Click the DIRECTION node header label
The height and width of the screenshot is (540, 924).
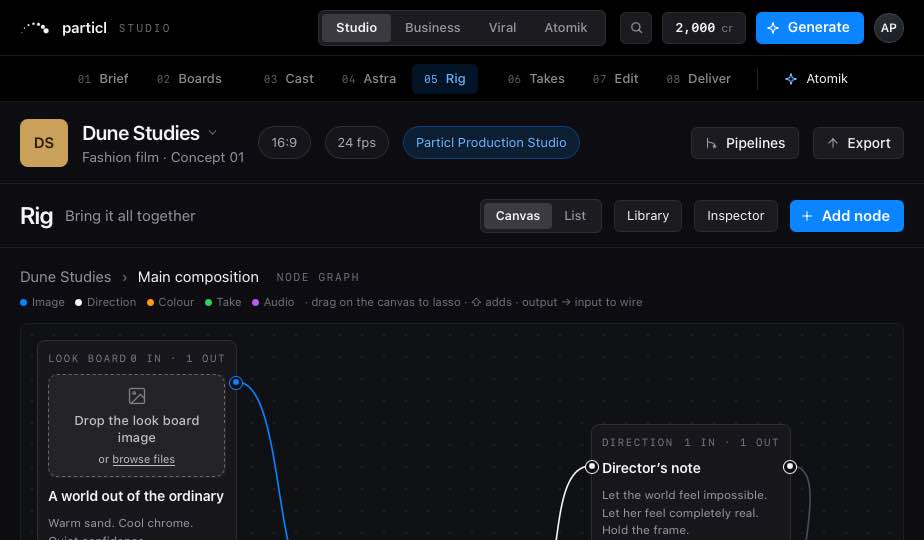[x=637, y=443]
